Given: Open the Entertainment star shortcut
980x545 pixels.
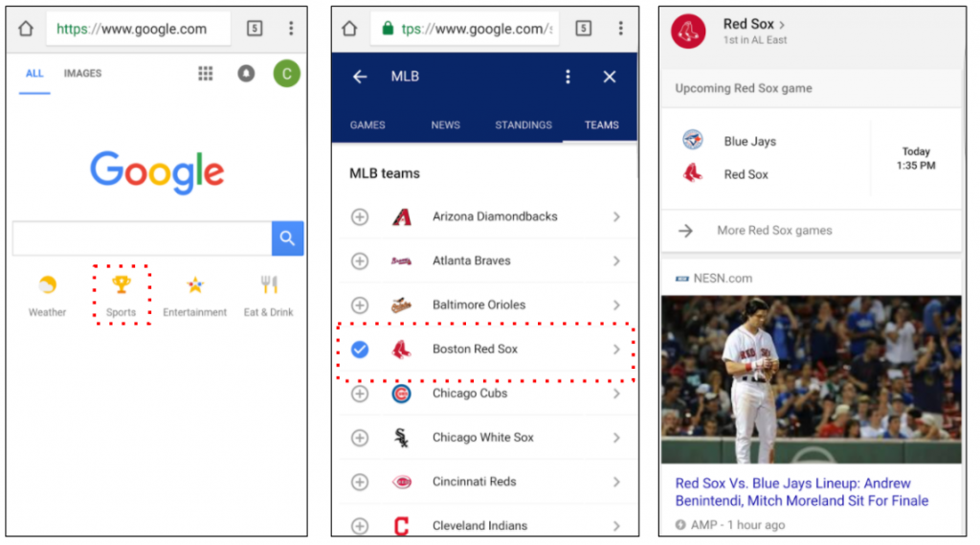Looking at the screenshot, I should click(195, 295).
